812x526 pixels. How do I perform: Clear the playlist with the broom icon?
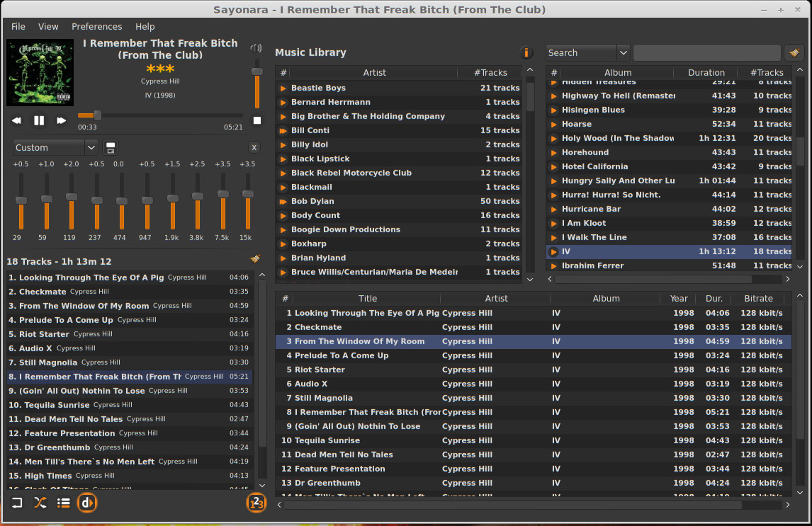255,258
